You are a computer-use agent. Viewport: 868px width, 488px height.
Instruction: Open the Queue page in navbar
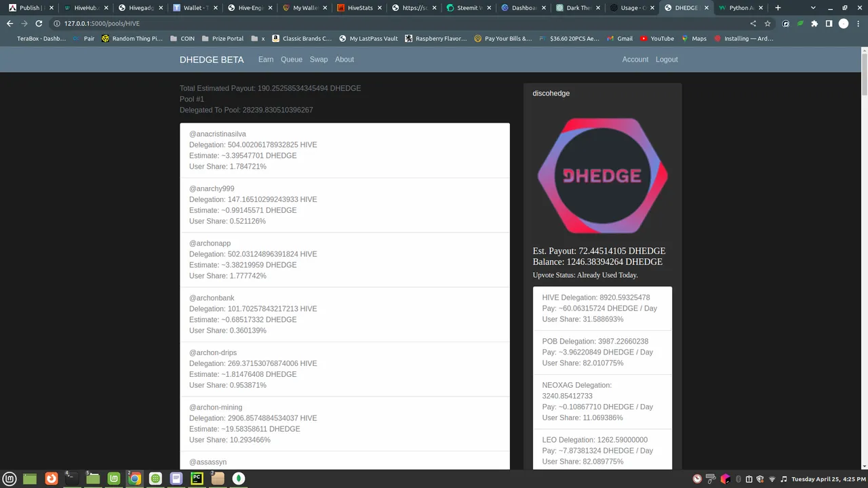(292, 60)
